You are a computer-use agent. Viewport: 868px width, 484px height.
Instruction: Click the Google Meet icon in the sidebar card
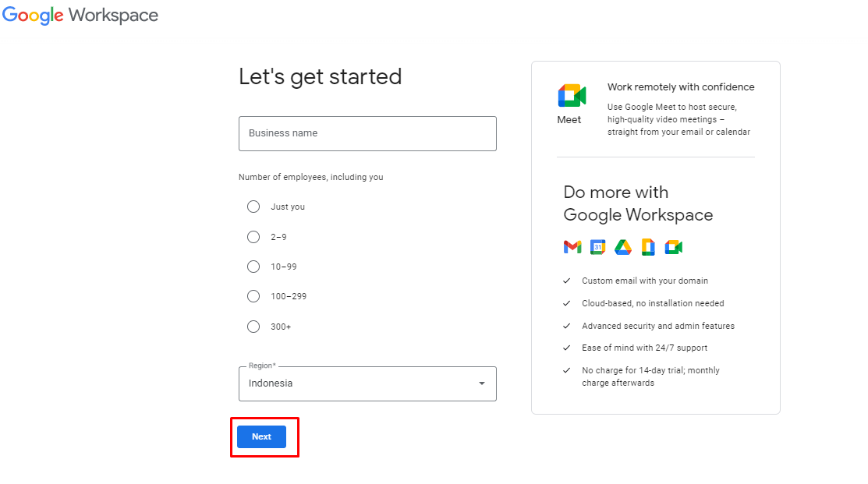coord(570,97)
